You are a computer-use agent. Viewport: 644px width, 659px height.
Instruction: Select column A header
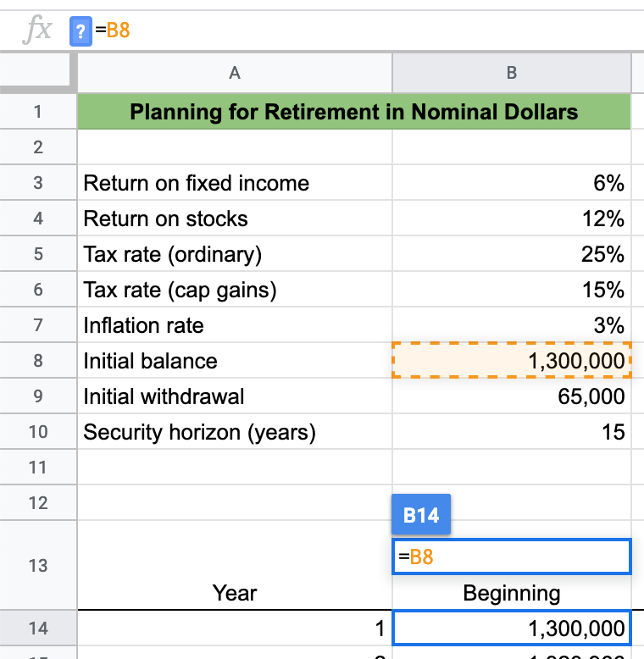235,73
